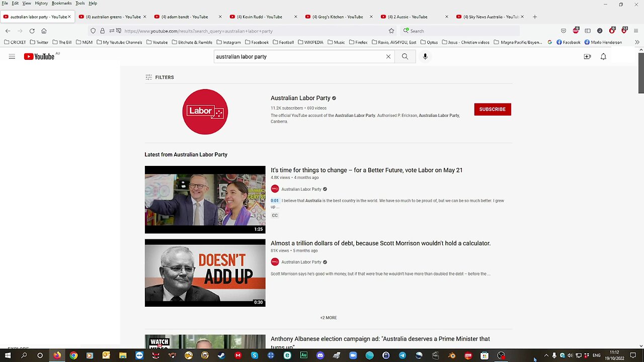644x362 pixels.
Task: Open the Optus bookmarks folder
Action: coord(429,42)
